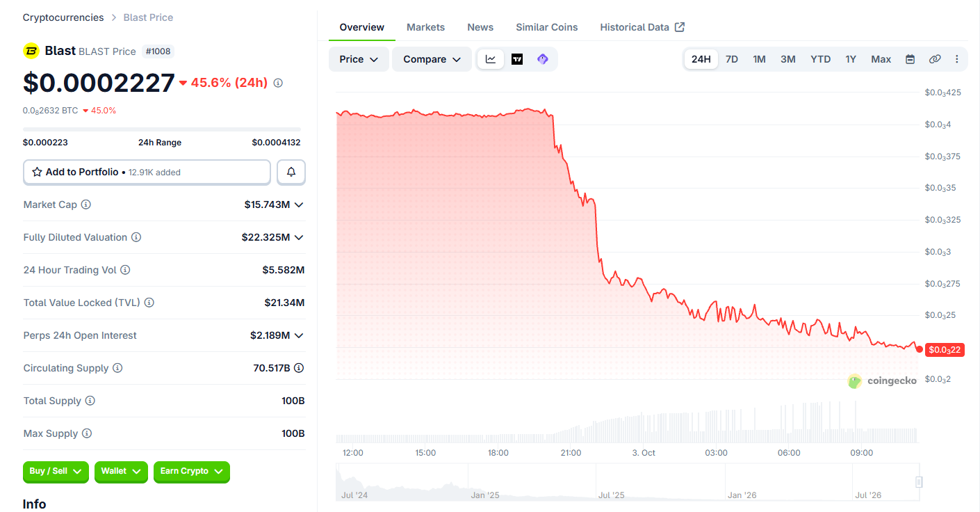Open the calendar date range picker

coord(910,59)
